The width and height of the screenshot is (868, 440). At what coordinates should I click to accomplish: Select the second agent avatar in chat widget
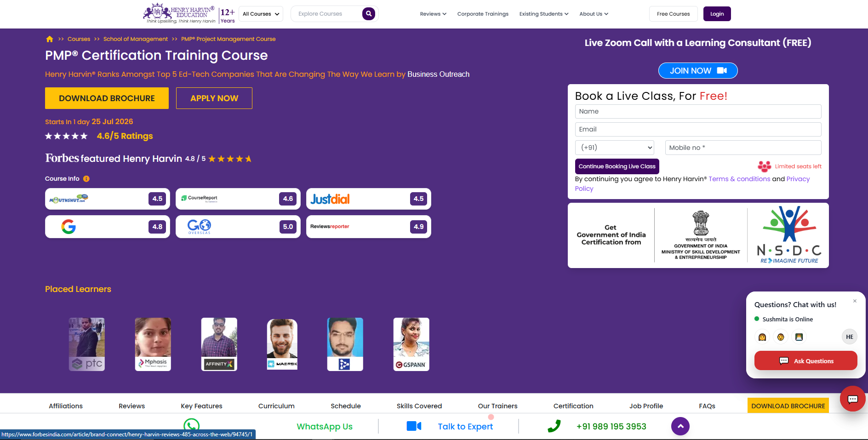(x=781, y=337)
